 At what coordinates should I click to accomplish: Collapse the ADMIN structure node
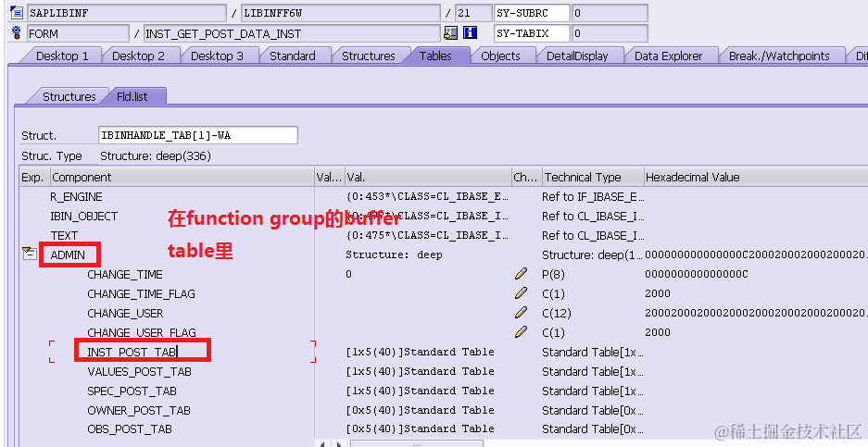[30, 254]
